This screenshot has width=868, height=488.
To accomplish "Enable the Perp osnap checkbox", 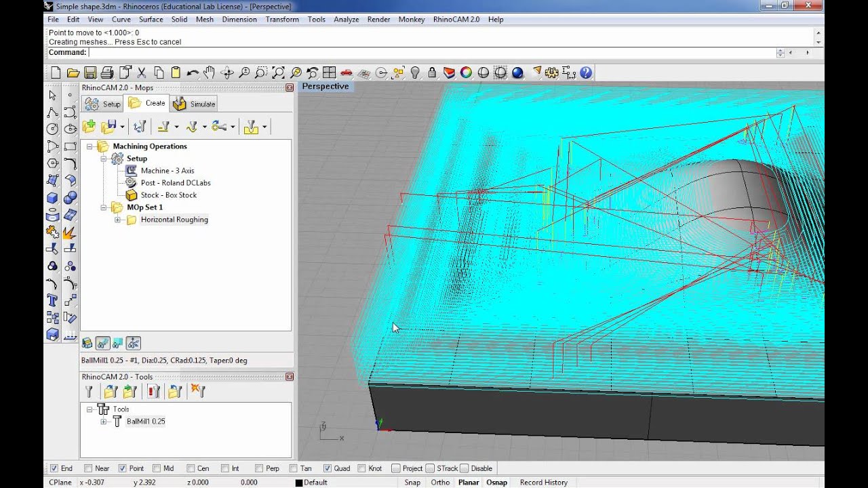I will [259, 468].
